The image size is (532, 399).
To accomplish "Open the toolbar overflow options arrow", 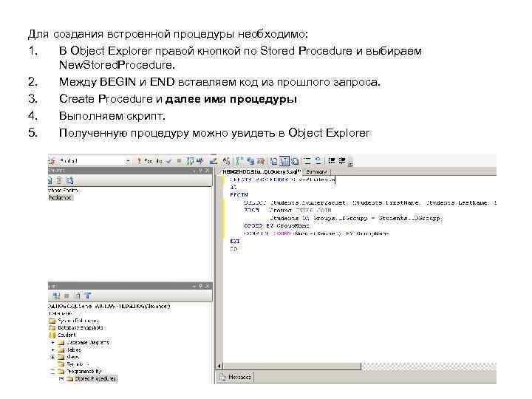I will [350, 163].
